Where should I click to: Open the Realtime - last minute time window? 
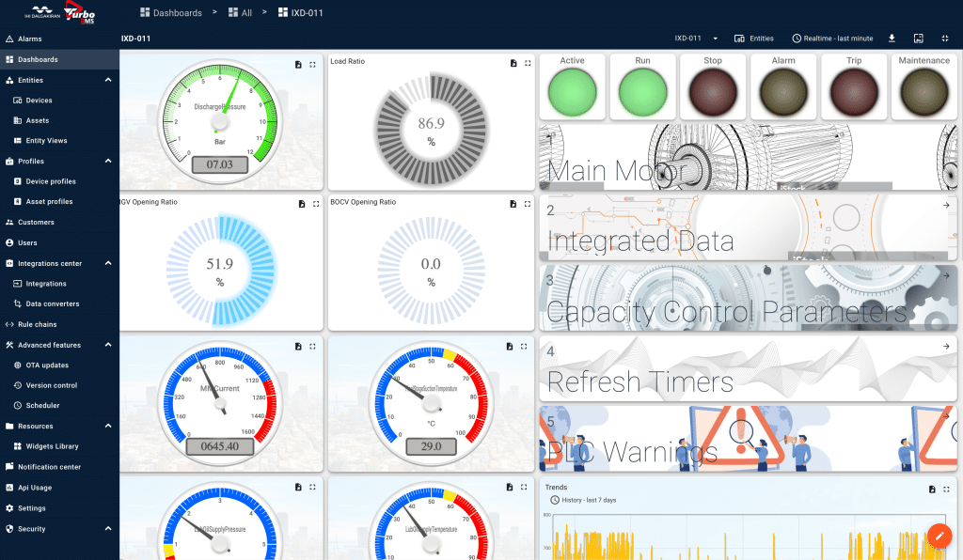coord(832,39)
